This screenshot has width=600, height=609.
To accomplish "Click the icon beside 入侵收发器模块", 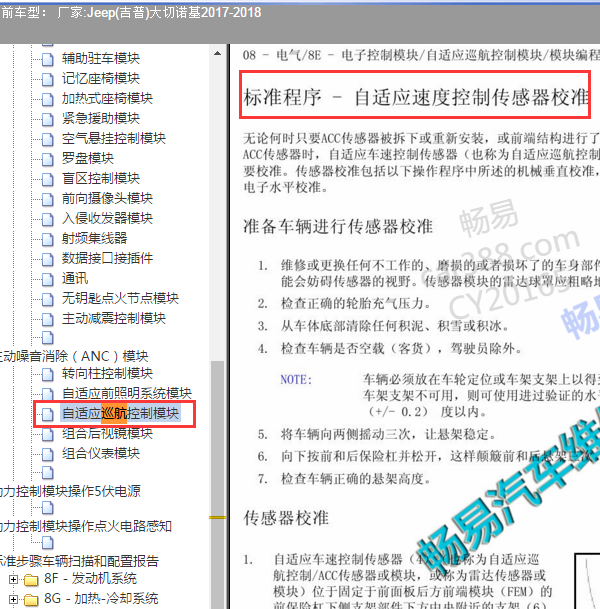I will pos(48,219).
